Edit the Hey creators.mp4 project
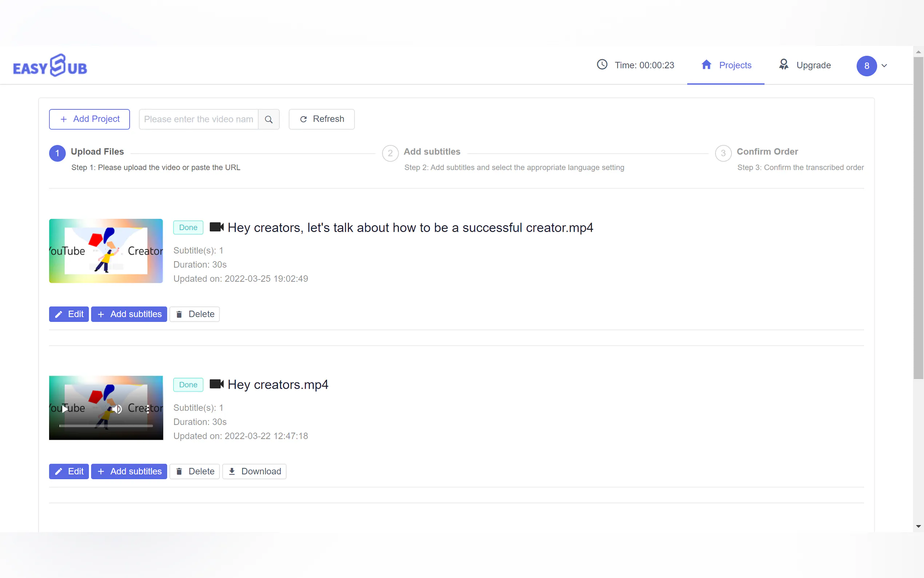 69,471
